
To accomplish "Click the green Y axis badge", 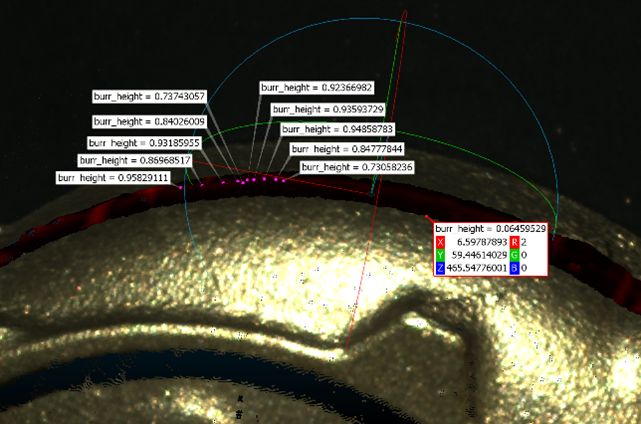I will click(x=440, y=255).
